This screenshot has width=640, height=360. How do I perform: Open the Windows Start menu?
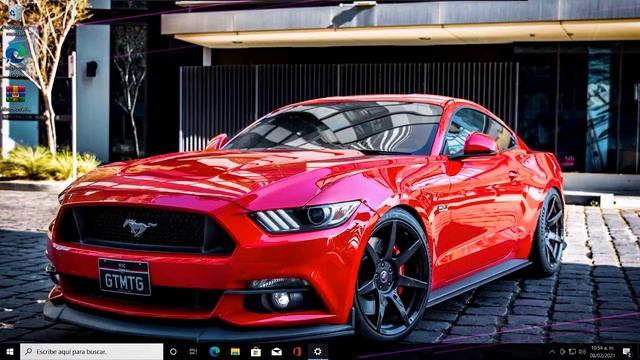10,351
